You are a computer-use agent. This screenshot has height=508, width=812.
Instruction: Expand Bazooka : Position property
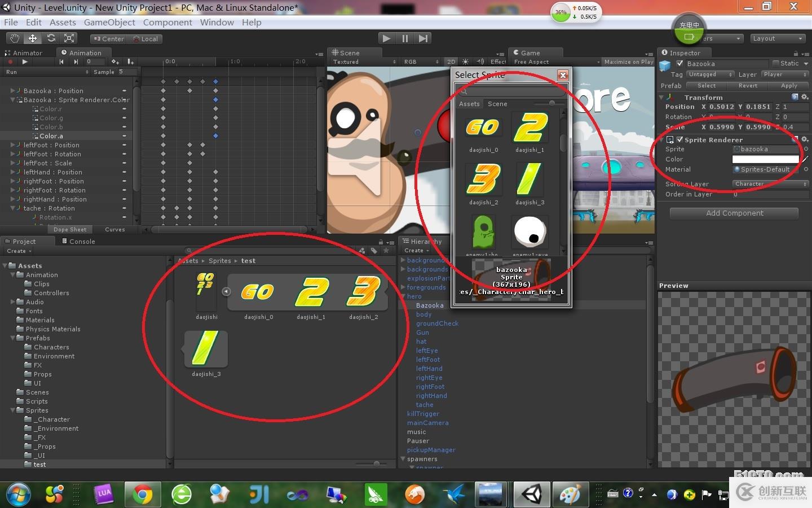click(x=12, y=90)
